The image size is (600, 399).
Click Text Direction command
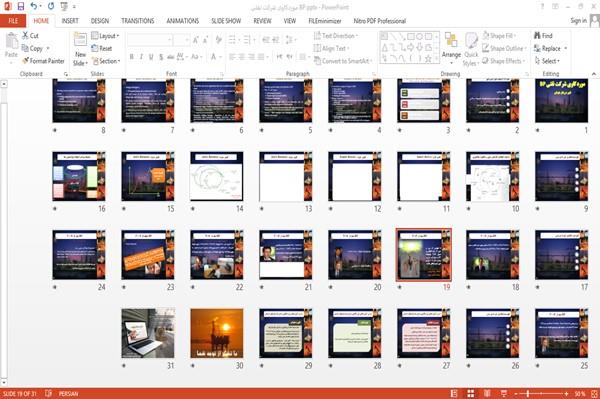coord(336,36)
